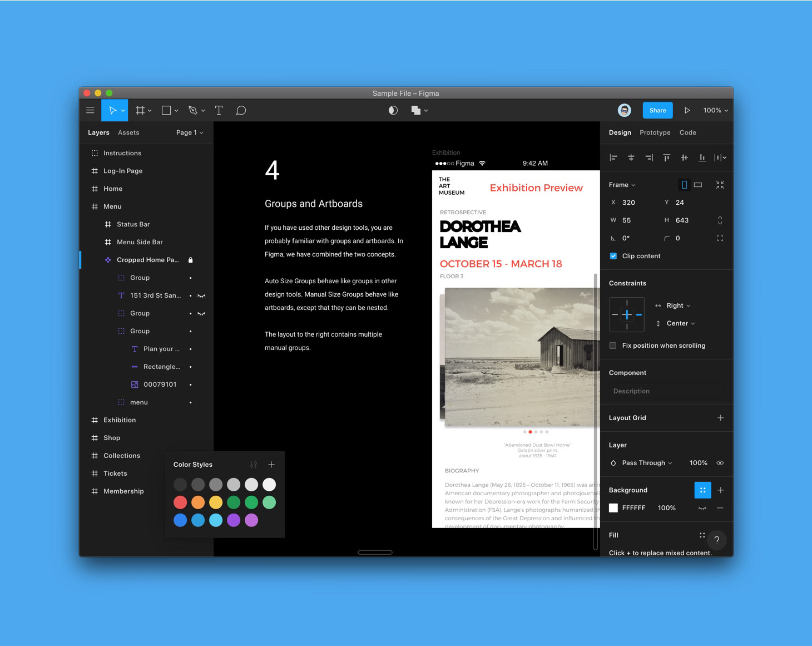Click align bottom icon
This screenshot has width=812, height=646.
click(x=702, y=157)
